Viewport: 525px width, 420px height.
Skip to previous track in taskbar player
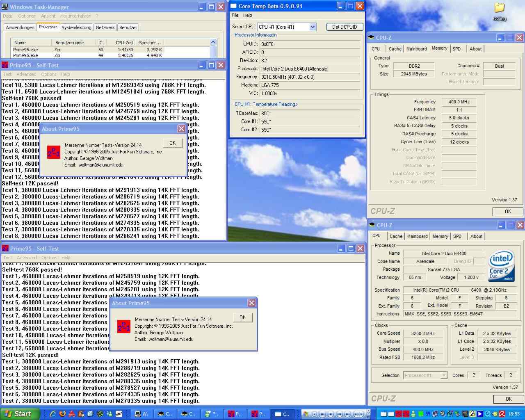(x=339, y=414)
